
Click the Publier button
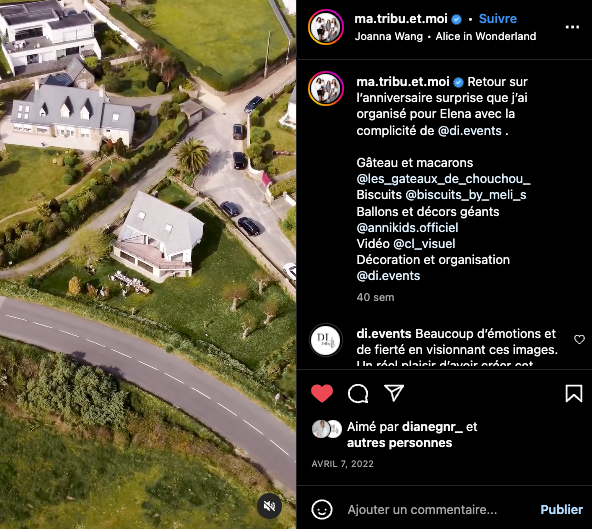click(x=561, y=510)
